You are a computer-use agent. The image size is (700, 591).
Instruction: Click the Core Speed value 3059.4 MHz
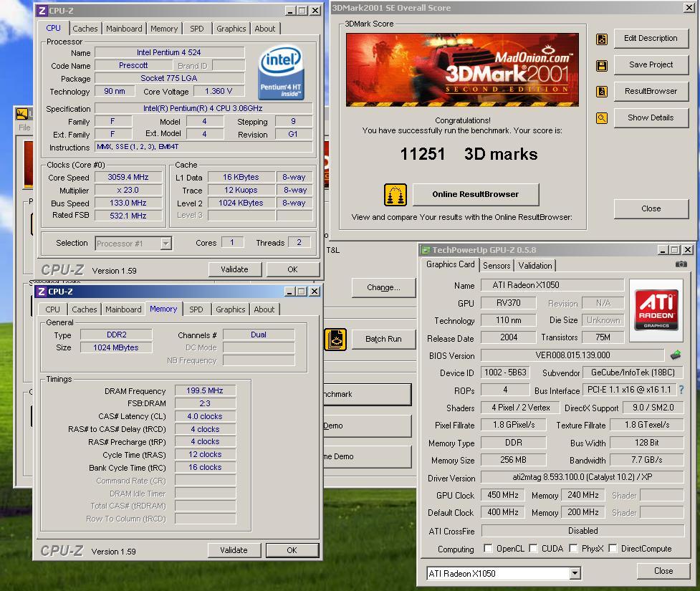click(x=128, y=177)
